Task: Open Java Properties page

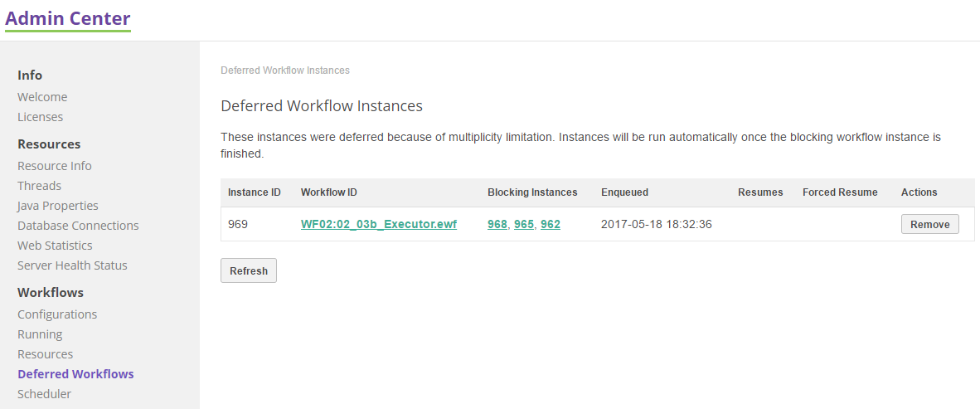Action: [58, 206]
